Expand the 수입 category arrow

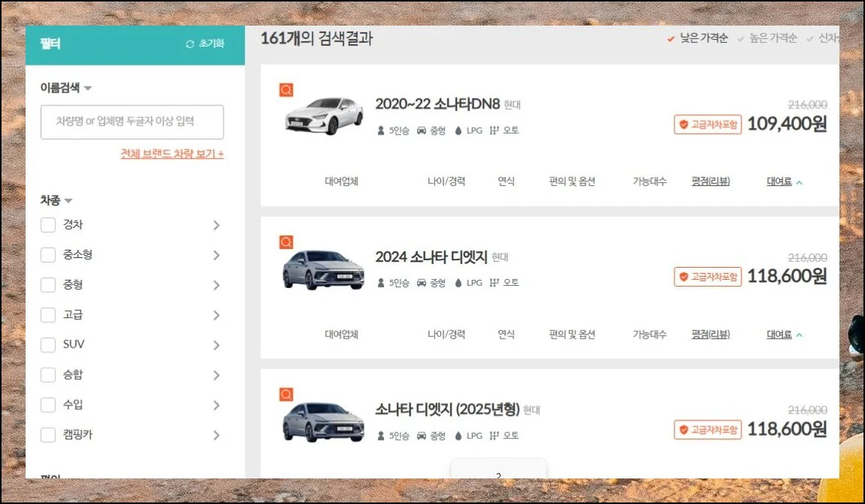[x=216, y=405]
